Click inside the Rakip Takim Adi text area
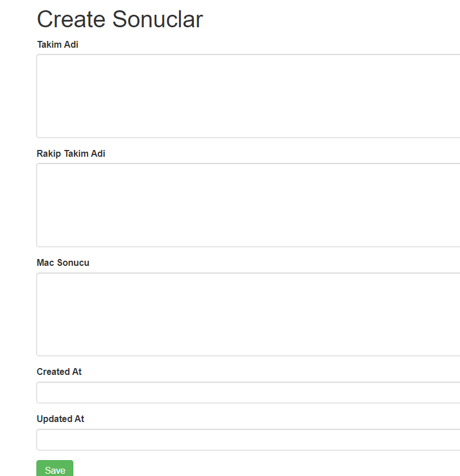This screenshot has width=460, height=476. click(248, 205)
